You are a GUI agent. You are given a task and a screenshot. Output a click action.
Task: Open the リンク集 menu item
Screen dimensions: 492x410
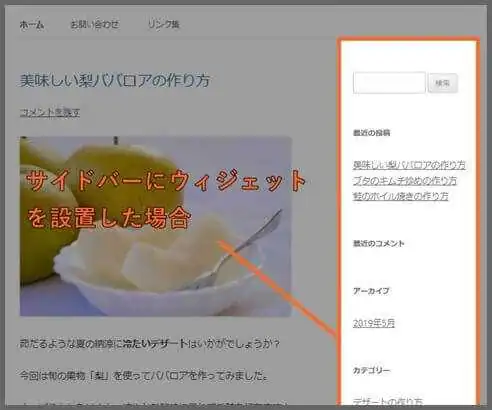click(164, 24)
